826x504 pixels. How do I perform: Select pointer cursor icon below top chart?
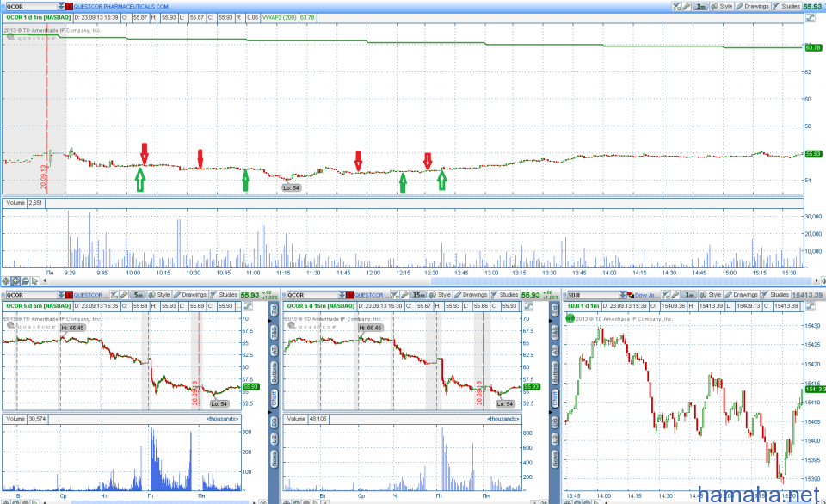pyautogui.click(x=34, y=280)
